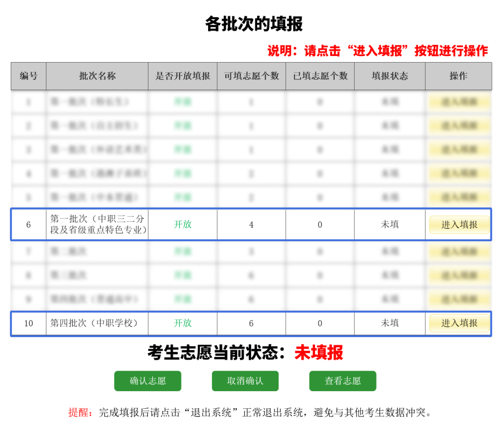
Task: Click the red 说明 instruction text
Action: tap(378, 50)
